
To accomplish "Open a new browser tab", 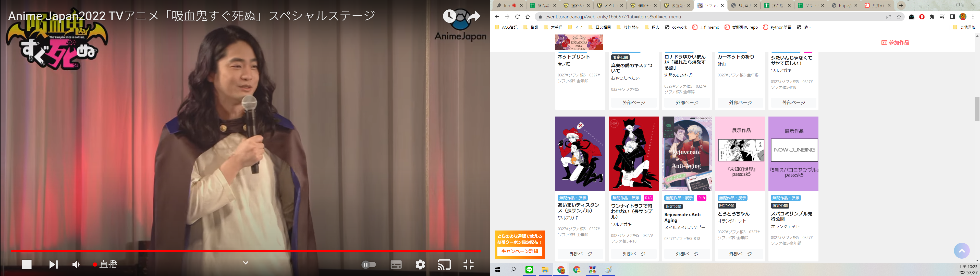I will [x=901, y=5].
